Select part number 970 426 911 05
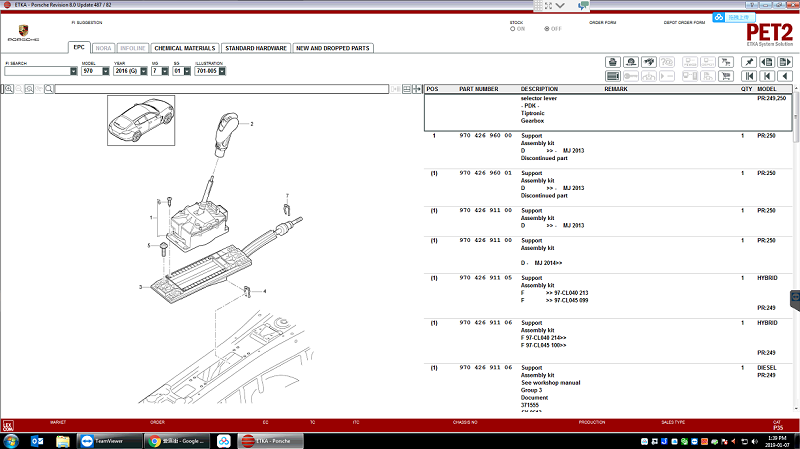The image size is (800, 449). click(x=485, y=278)
